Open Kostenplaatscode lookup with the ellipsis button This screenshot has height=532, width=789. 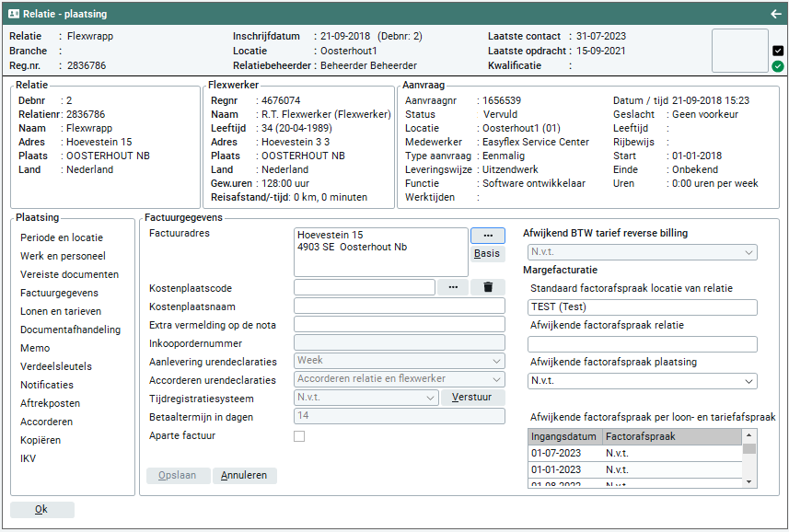tap(452, 287)
